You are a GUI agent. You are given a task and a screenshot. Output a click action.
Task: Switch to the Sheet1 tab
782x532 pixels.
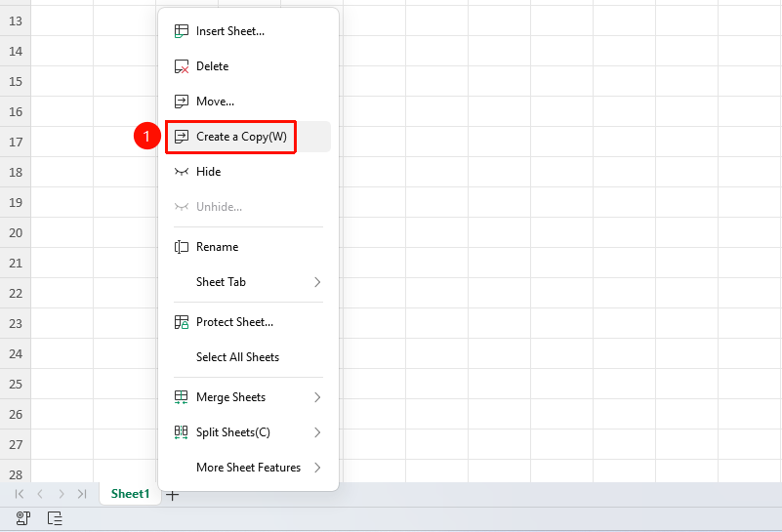(x=130, y=494)
